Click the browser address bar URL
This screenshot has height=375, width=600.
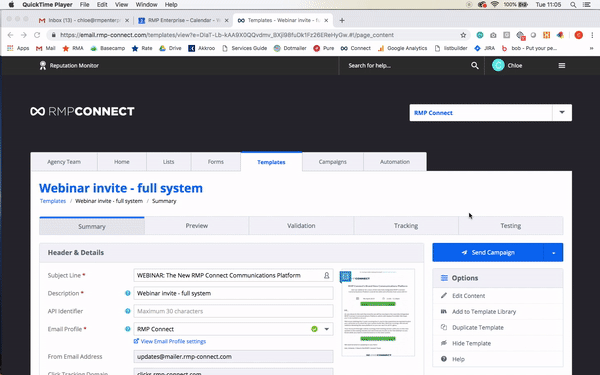coord(227,35)
